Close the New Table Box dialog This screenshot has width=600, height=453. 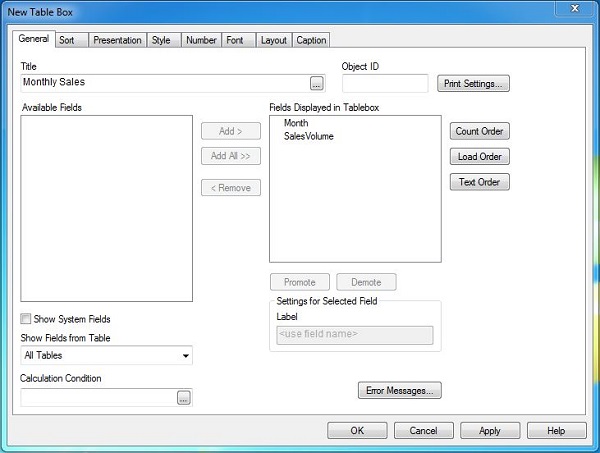[x=572, y=9]
